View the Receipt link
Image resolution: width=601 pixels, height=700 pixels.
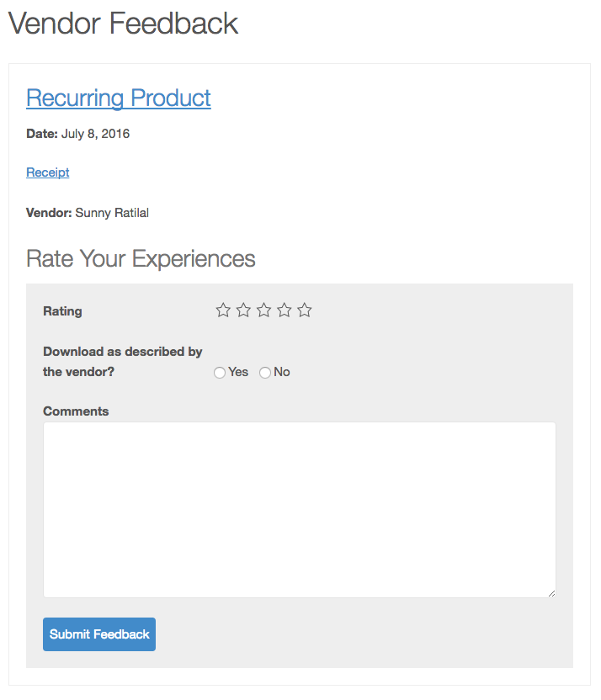pyautogui.click(x=48, y=172)
